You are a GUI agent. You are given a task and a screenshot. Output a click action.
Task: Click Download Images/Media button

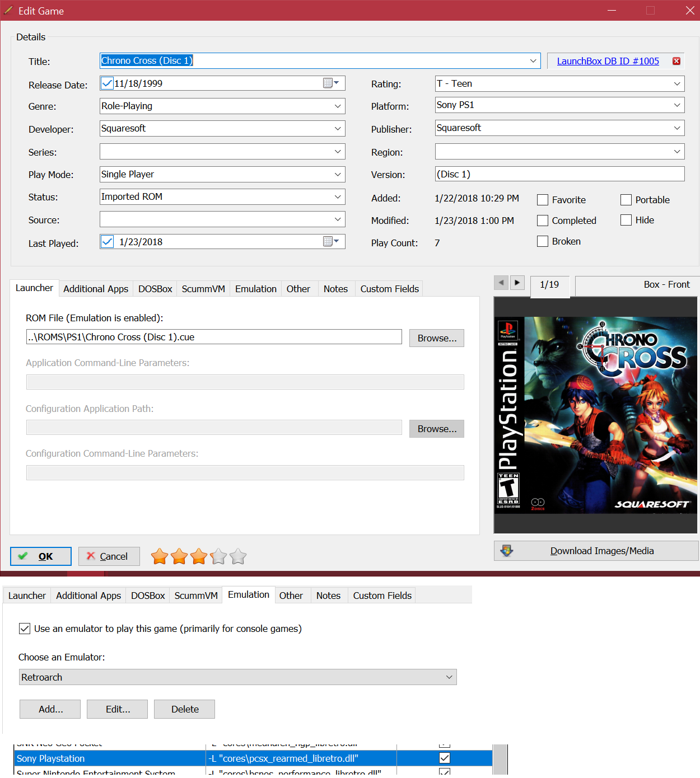596,551
